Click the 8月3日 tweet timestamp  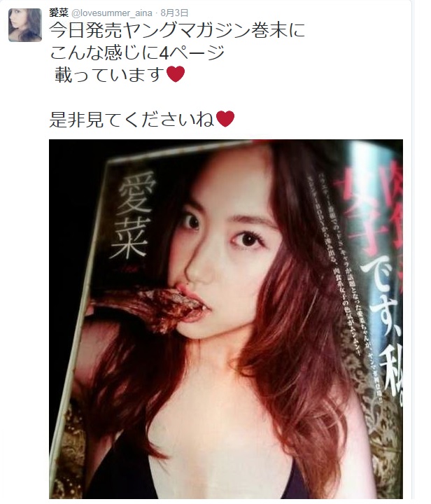(174, 13)
